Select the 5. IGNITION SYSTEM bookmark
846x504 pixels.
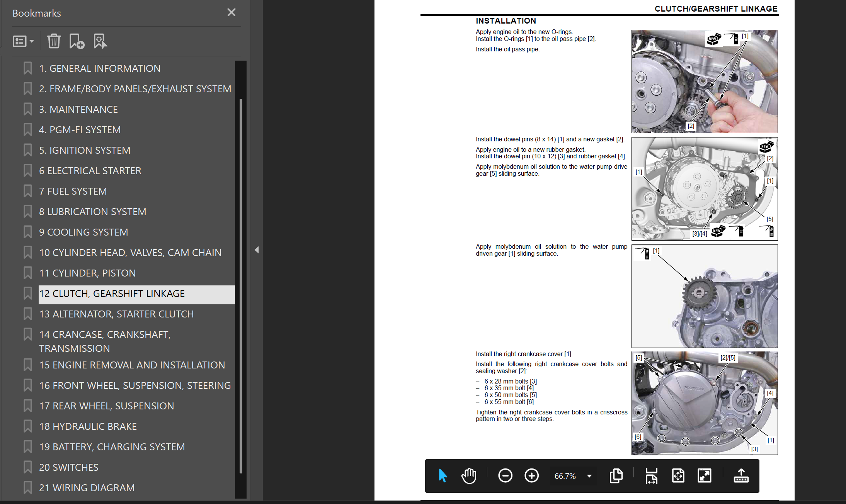[85, 150]
